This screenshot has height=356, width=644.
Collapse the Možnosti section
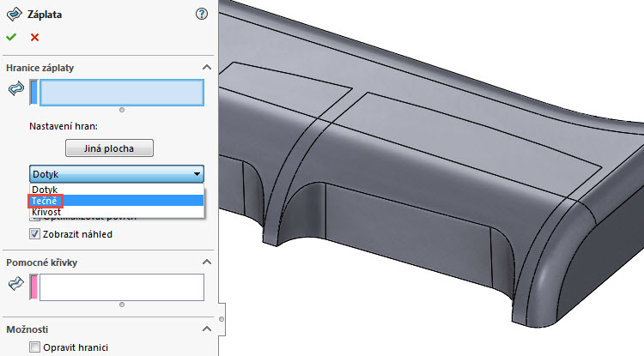(207, 329)
